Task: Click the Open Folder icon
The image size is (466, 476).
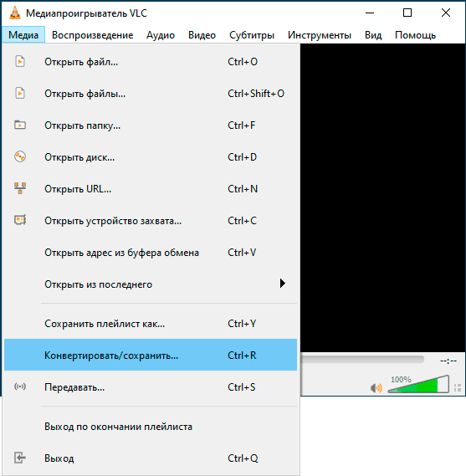Action: tap(20, 125)
